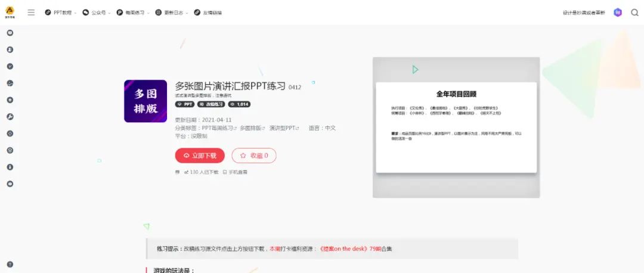Click the 多图排版 cover thumbnail
644x273 pixels.
[145, 101]
